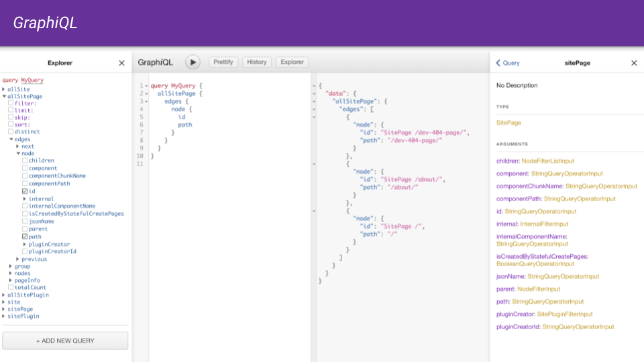Open NodeFilterInput type for parent

tap(539, 289)
